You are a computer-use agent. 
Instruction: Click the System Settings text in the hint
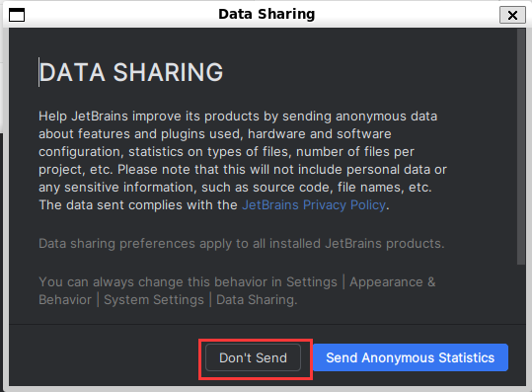coord(154,300)
